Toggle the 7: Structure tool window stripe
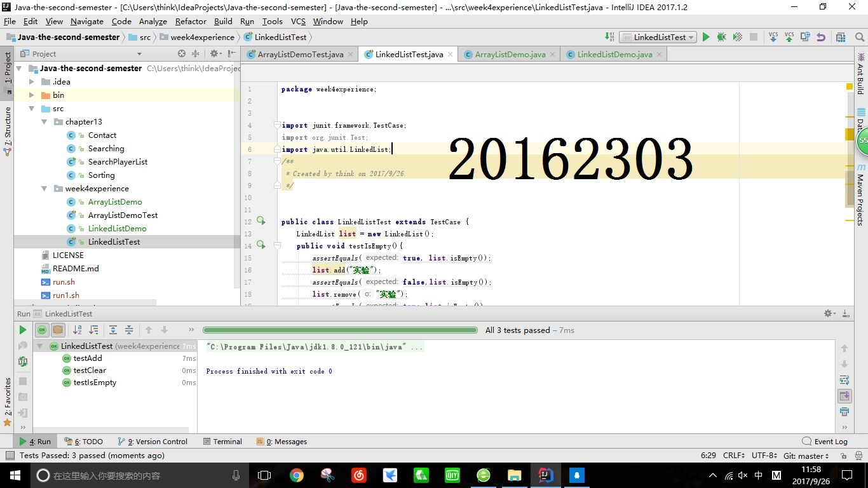The image size is (868, 488). (x=7, y=132)
